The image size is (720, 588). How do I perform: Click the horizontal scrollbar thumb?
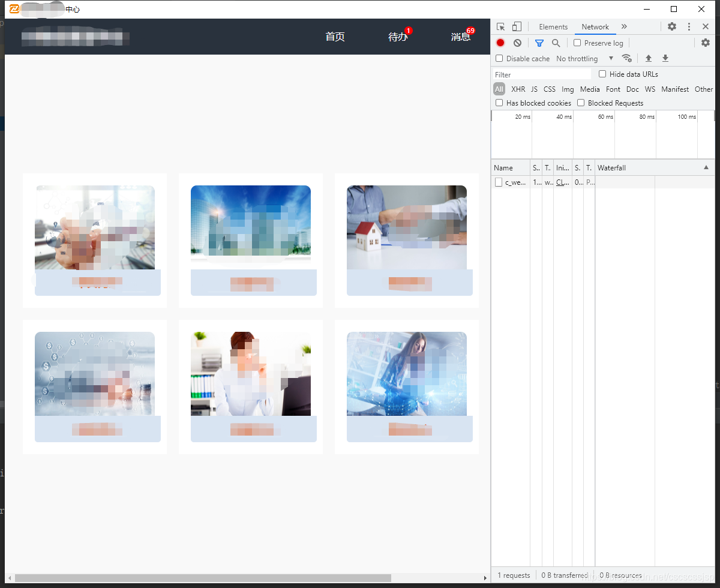[203, 578]
